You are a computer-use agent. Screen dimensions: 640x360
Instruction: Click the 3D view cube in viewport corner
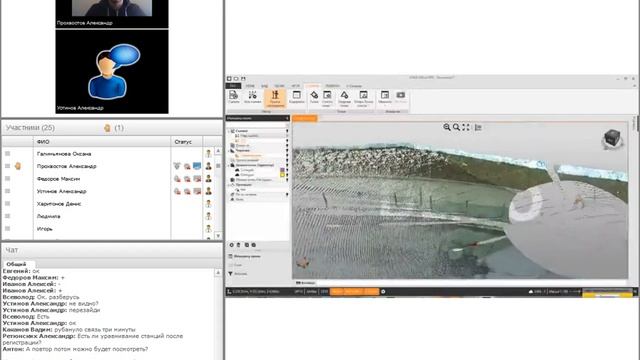(x=612, y=139)
